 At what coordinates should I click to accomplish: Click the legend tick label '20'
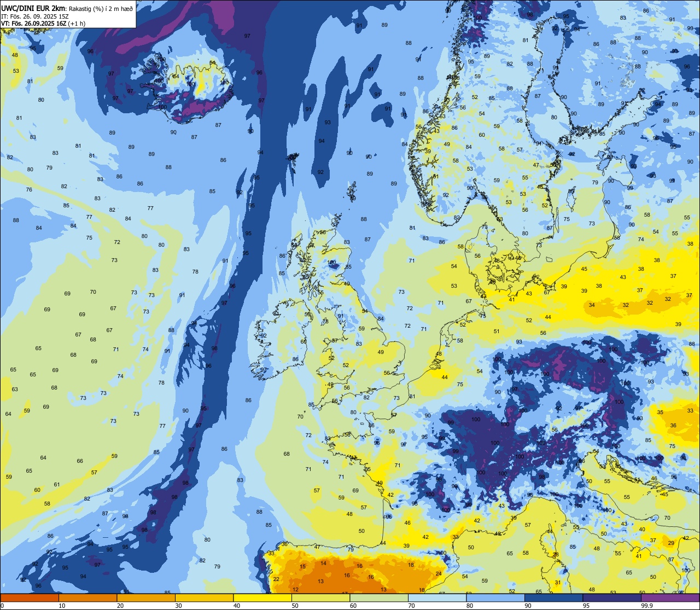(120, 606)
